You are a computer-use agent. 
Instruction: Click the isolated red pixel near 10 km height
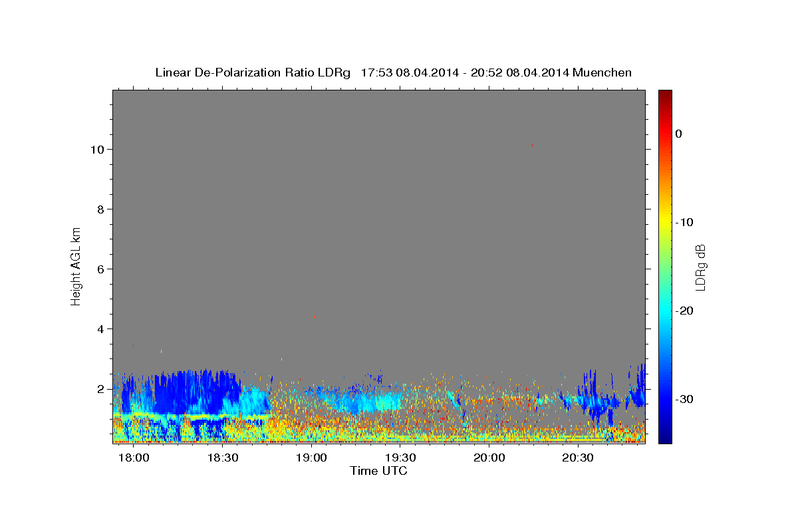pyautogui.click(x=532, y=145)
